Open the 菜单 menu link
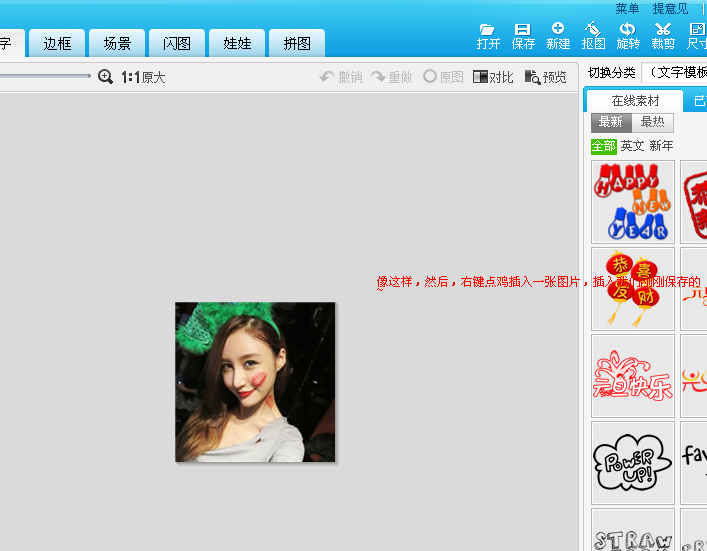707x551 pixels. (627, 9)
